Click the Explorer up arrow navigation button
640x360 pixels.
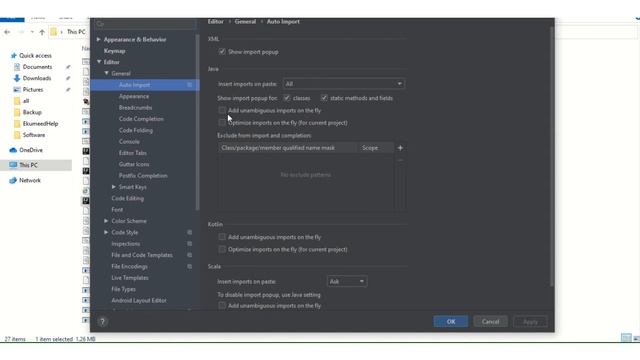pyautogui.click(x=42, y=32)
